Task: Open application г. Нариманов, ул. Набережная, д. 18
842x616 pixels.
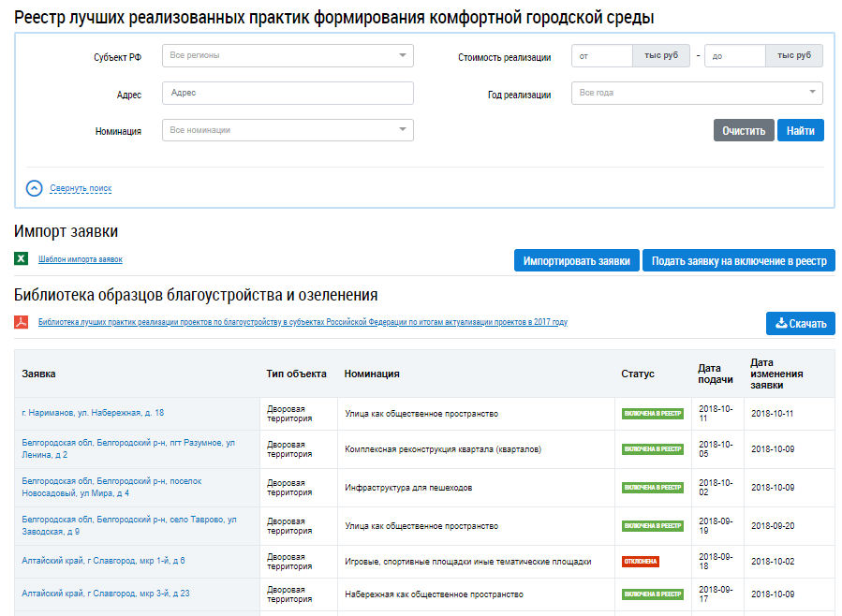Action: pos(93,413)
